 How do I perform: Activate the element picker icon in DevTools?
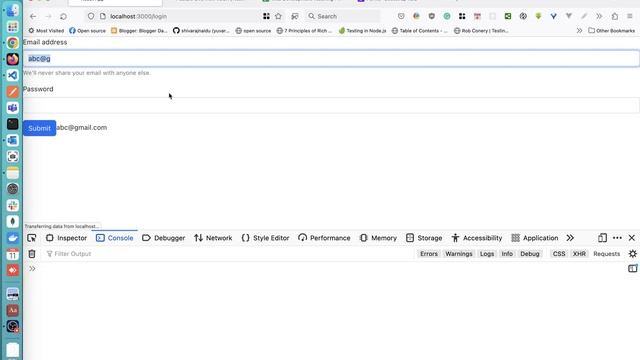32,238
